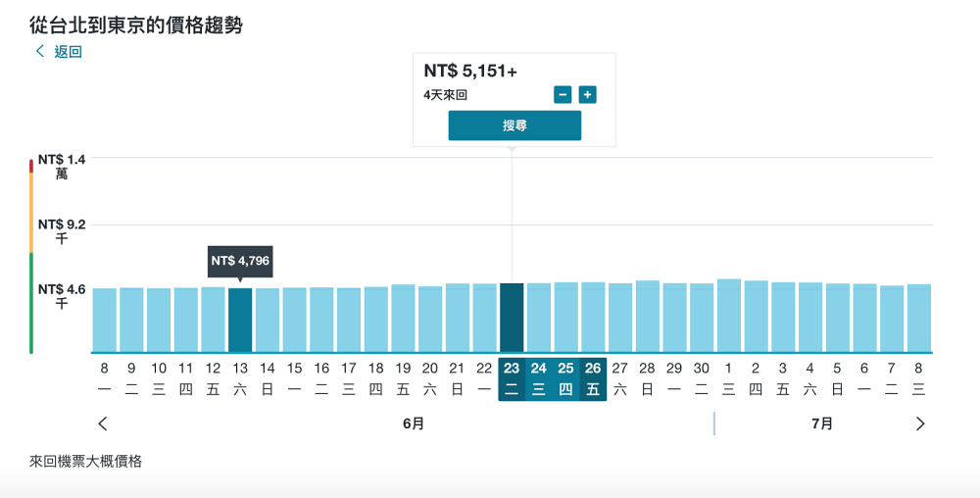The image size is (980, 498).
Task: Select the price bar for June 29
Action: [674, 318]
